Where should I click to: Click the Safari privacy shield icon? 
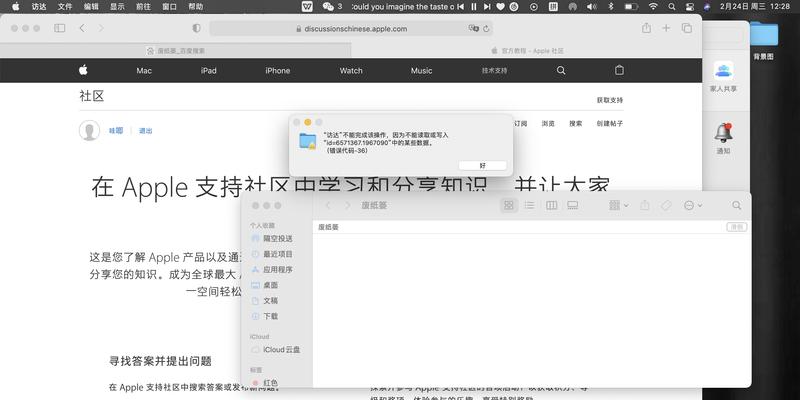196,29
